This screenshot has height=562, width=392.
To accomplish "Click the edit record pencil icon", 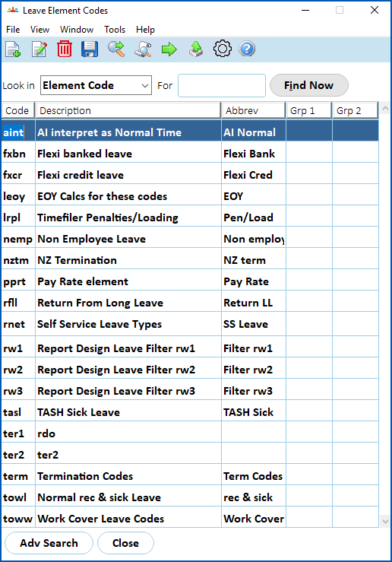I will pyautogui.click(x=39, y=49).
